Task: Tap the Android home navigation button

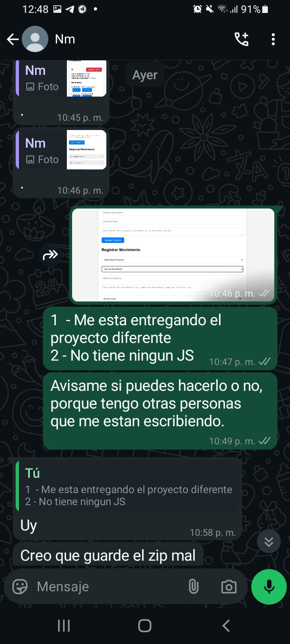Action: coord(145,625)
